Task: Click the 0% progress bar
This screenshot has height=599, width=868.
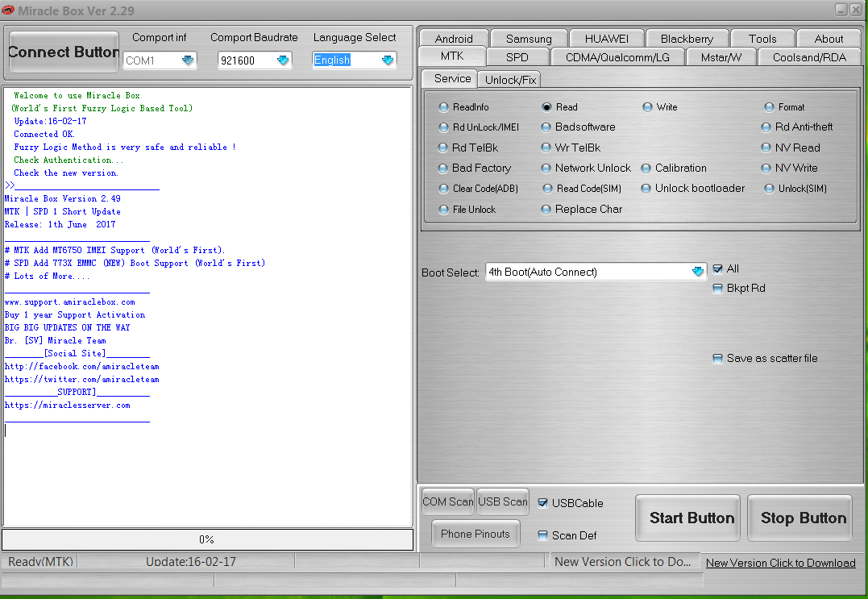Action: tap(207, 539)
